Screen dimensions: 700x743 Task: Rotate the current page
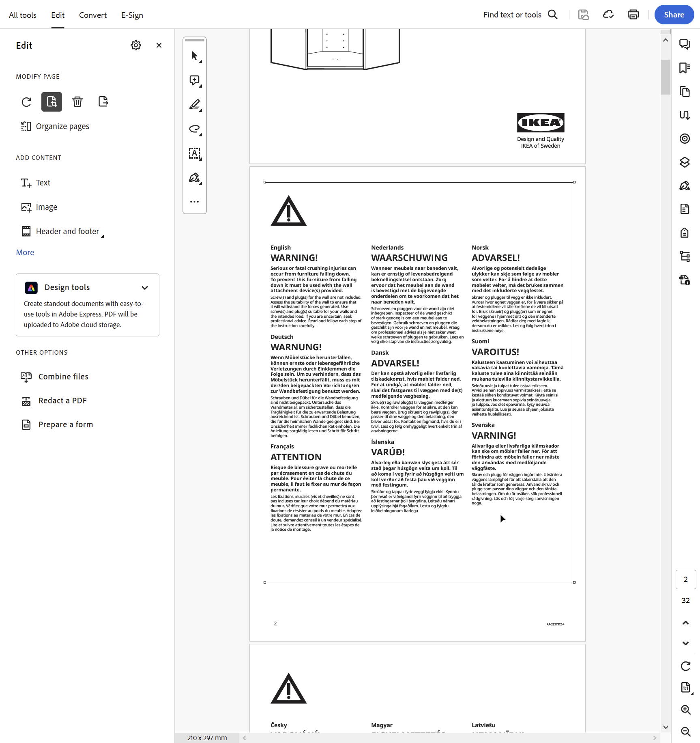tap(26, 102)
